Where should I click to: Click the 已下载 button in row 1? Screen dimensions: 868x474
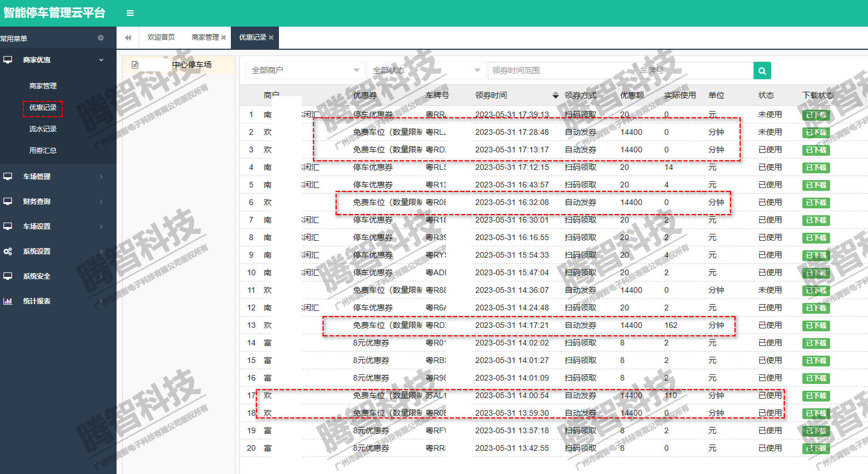pyautogui.click(x=816, y=115)
